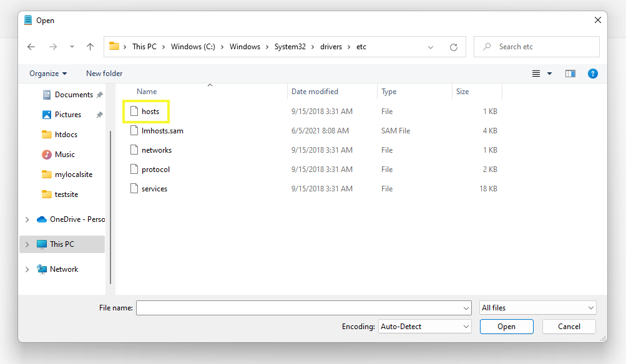Screen dimensions: 626x364
Task: Open Music in the sidebar
Action: pyautogui.click(x=65, y=155)
